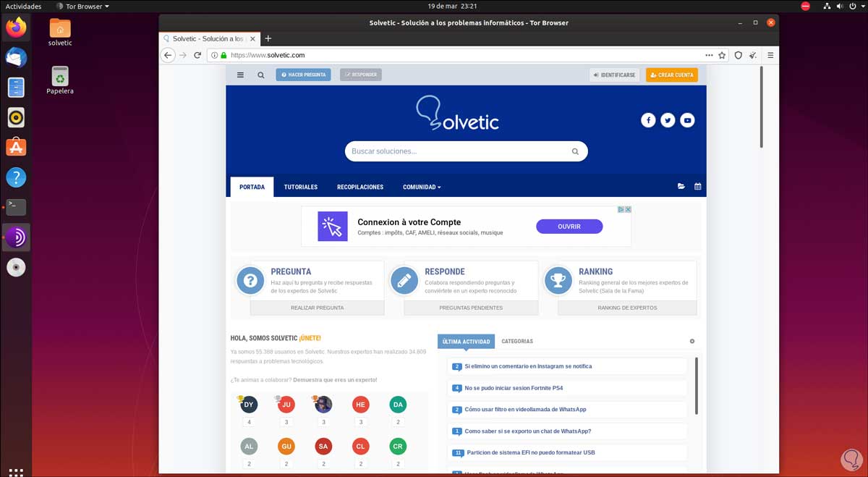
Task: Go back with browser back arrow
Action: click(x=168, y=55)
